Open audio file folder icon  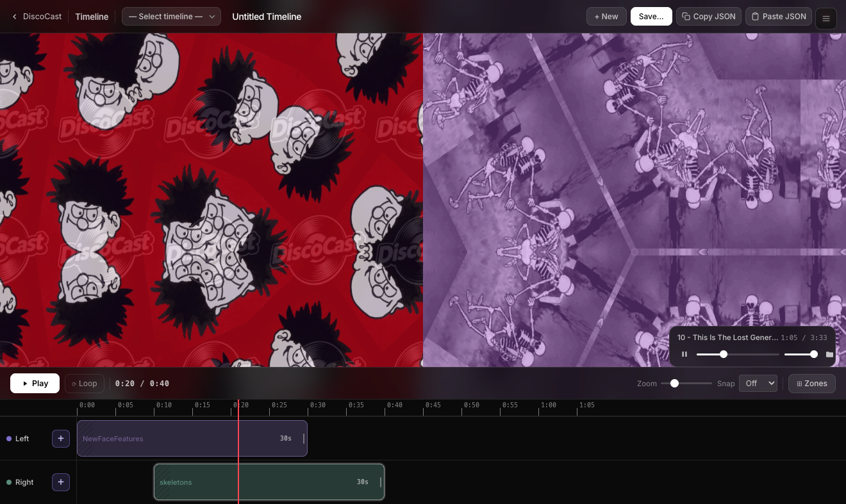[829, 354]
